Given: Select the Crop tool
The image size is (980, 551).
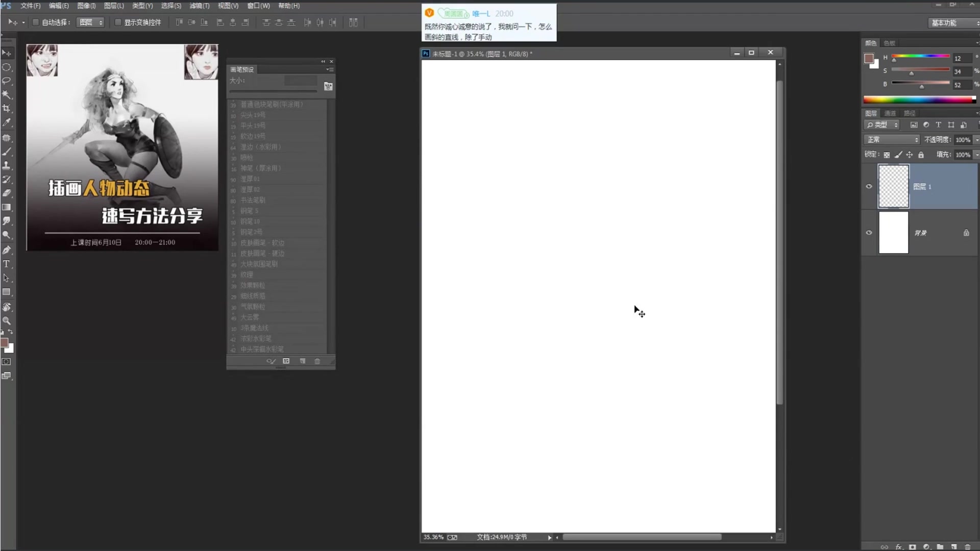Looking at the screenshot, I should coord(7,108).
